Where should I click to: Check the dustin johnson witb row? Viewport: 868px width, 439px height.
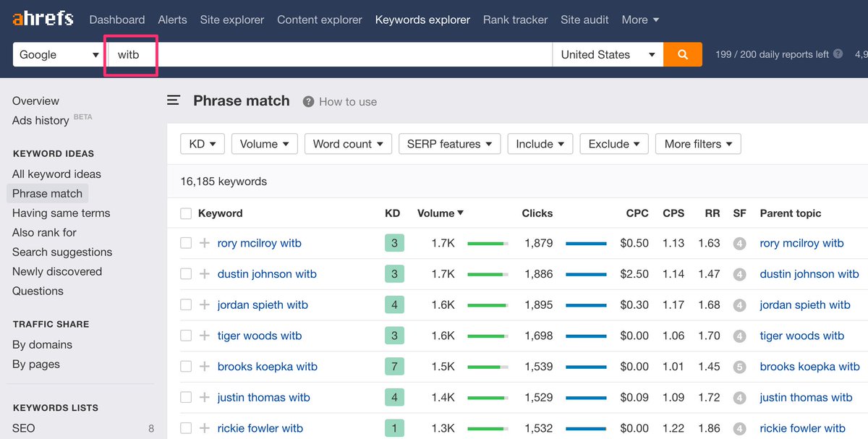pyautogui.click(x=186, y=274)
